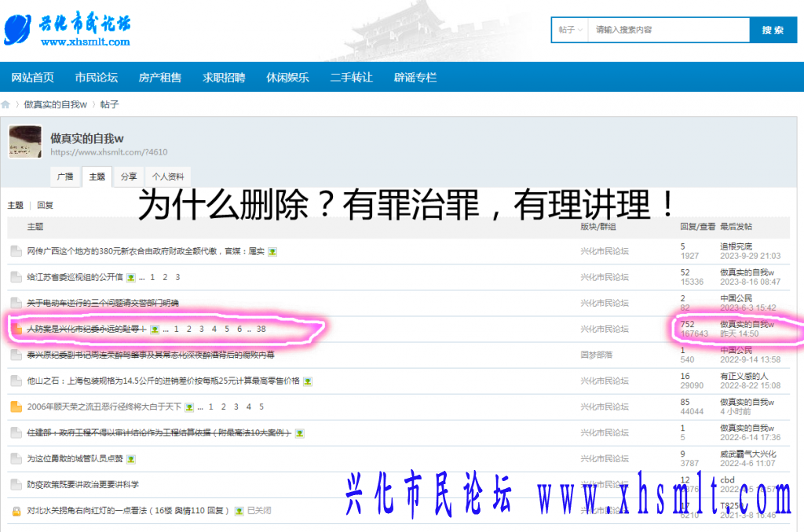Open last poster 追根究底 profile
The height and width of the screenshot is (532, 804).
tap(736, 246)
